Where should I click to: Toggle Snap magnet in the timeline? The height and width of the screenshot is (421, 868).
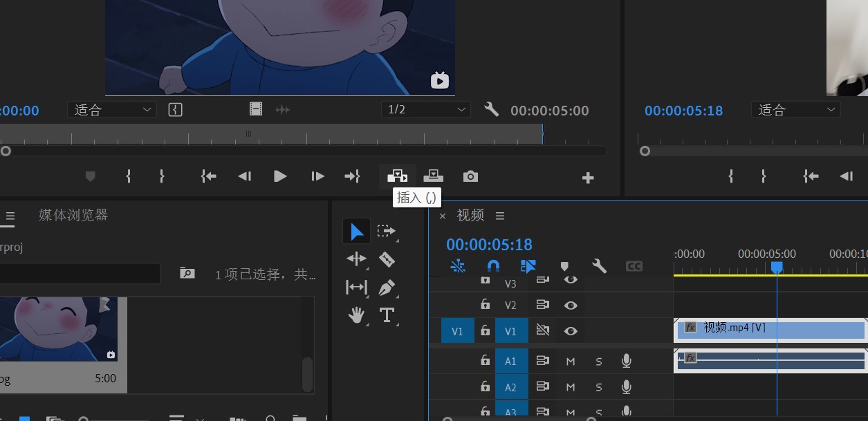point(493,266)
